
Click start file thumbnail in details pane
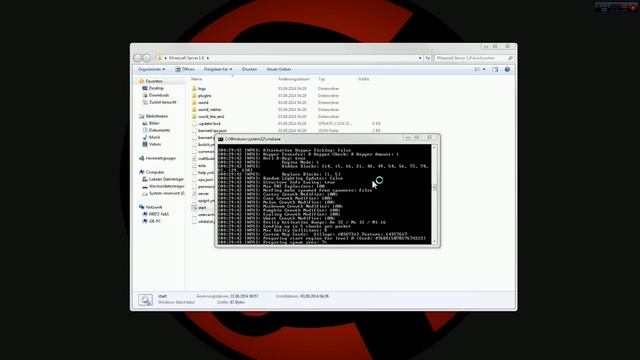tap(145, 300)
